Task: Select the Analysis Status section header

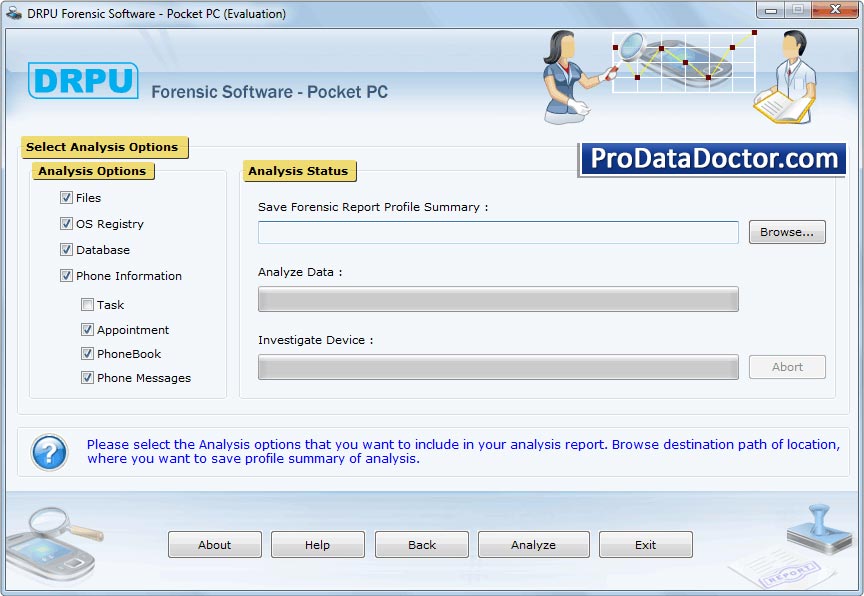Action: point(299,171)
